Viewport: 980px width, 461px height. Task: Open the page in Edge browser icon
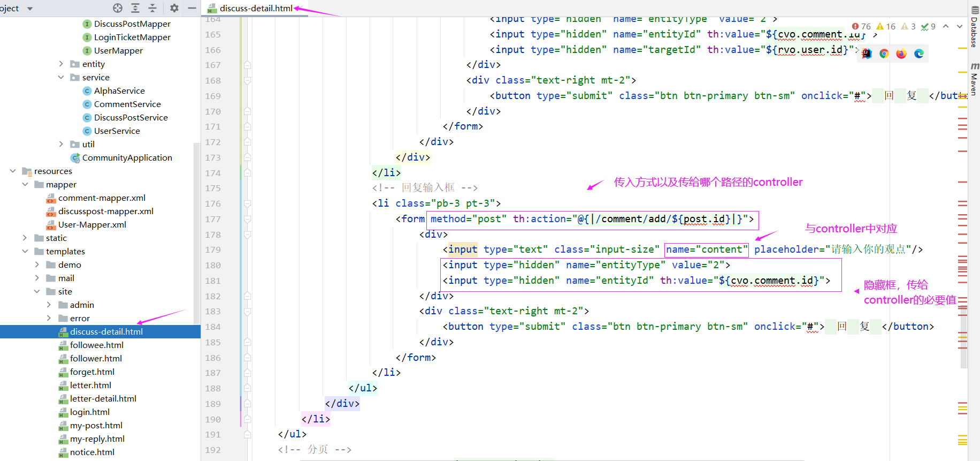919,54
